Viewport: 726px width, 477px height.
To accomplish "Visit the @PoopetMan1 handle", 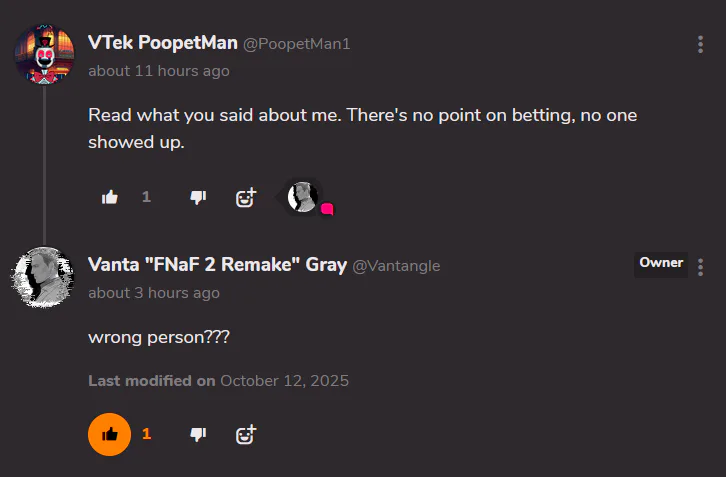I will tap(298, 44).
